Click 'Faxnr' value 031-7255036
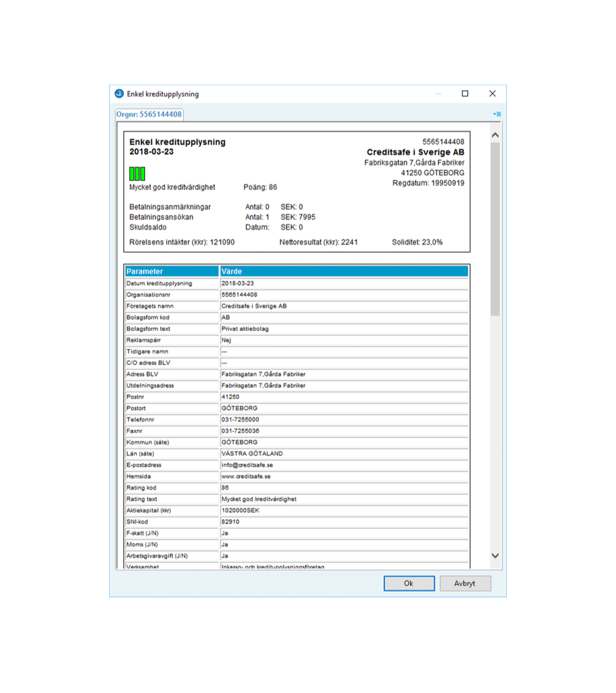Screen dimensions: 616x693 344,431
